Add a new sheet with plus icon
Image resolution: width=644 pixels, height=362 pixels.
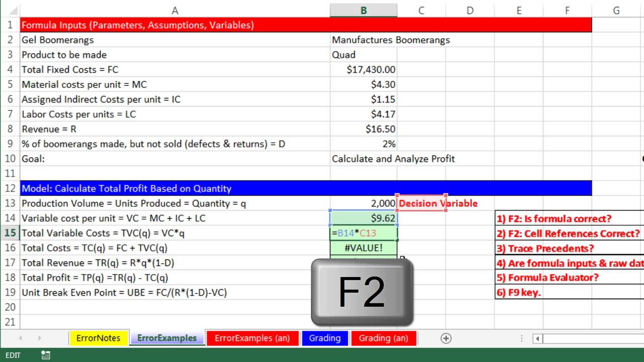446,338
